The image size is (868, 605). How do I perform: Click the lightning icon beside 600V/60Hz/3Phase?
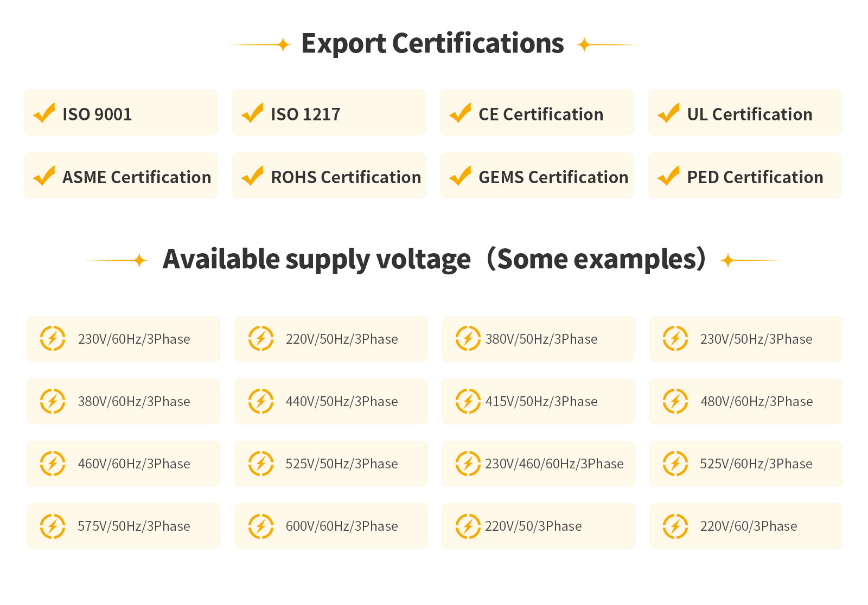(261, 526)
